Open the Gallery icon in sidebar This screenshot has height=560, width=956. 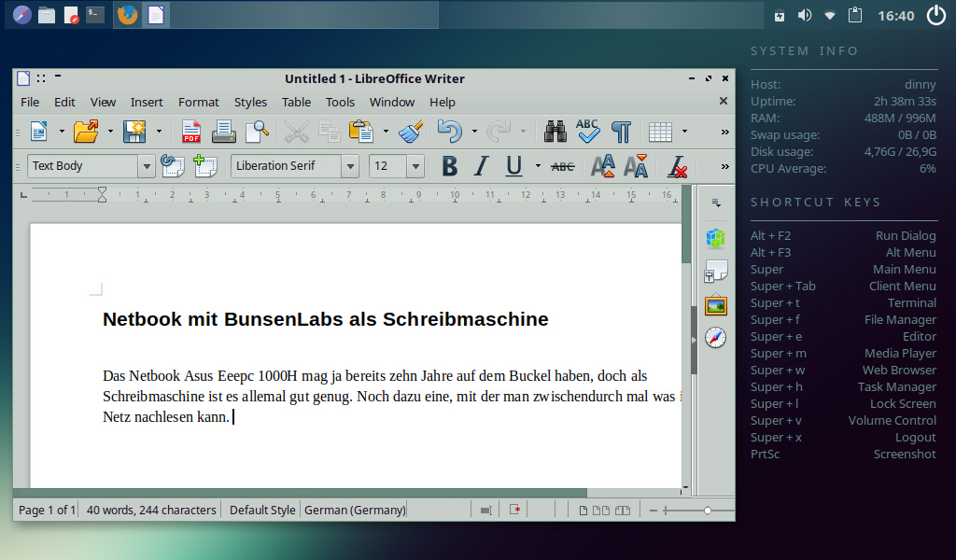(x=715, y=305)
